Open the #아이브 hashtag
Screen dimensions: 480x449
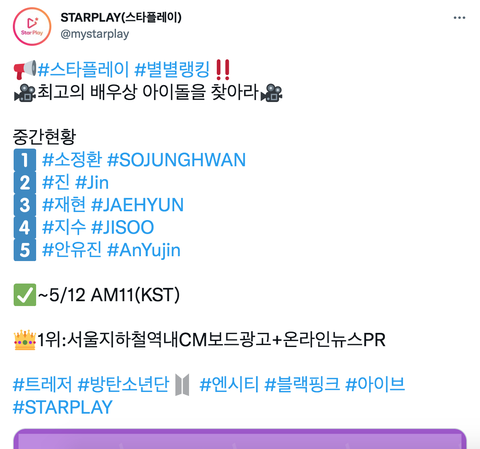375,384
